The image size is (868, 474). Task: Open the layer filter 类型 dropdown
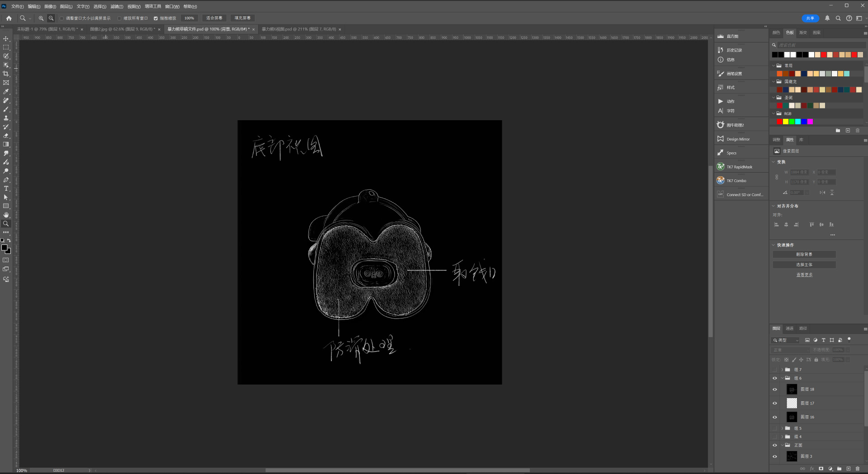pyautogui.click(x=786, y=340)
